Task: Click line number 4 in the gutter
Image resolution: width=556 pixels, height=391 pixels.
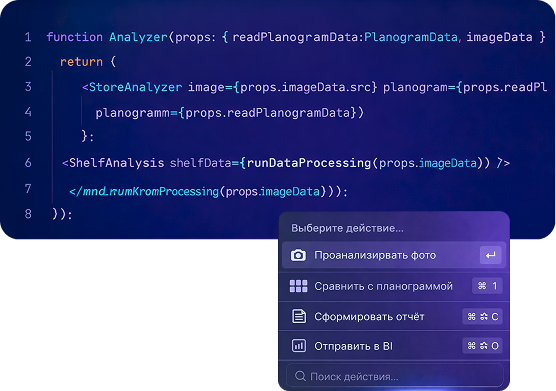Action: click(x=28, y=112)
